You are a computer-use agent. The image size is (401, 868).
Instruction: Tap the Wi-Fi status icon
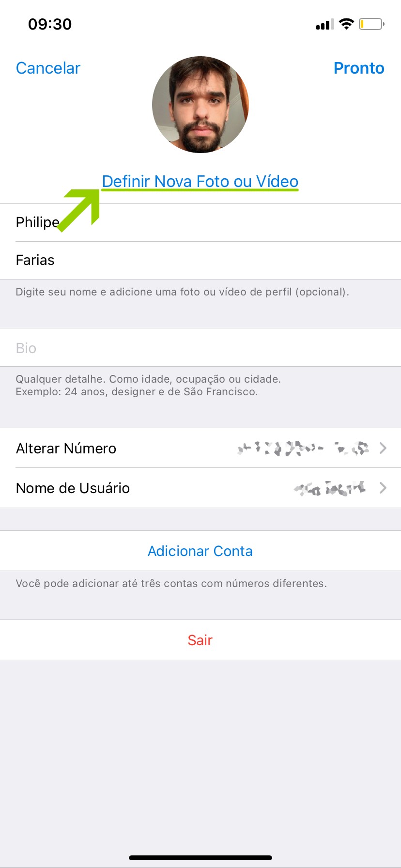pos(346,24)
